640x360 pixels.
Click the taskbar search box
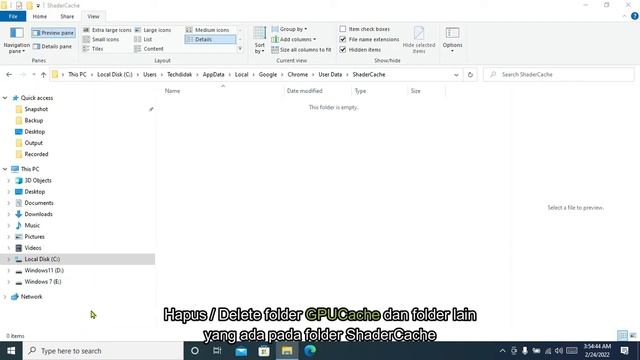tap(103, 351)
